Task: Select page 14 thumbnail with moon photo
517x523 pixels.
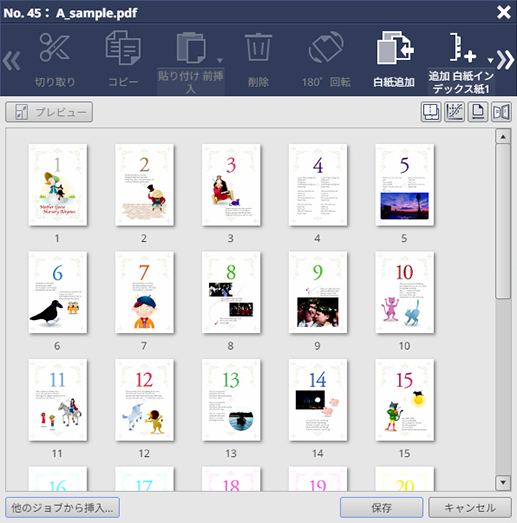Action: click(x=318, y=400)
